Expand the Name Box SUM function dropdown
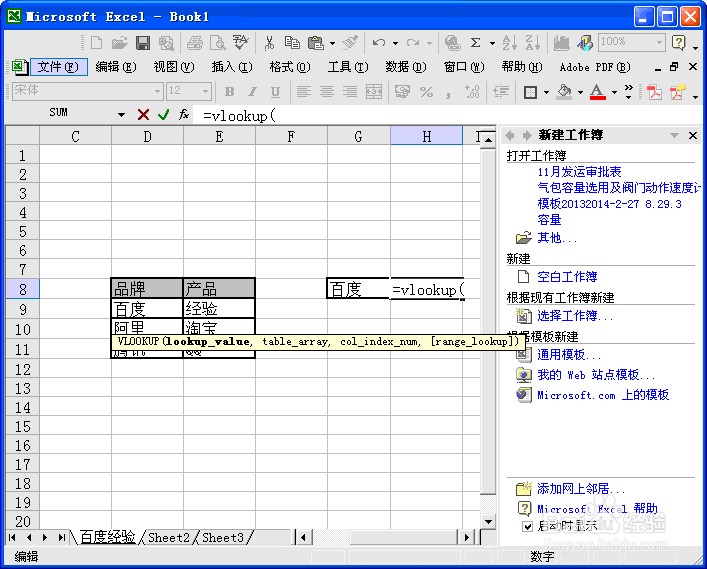Screen dimensions: 707x569 click(x=121, y=115)
